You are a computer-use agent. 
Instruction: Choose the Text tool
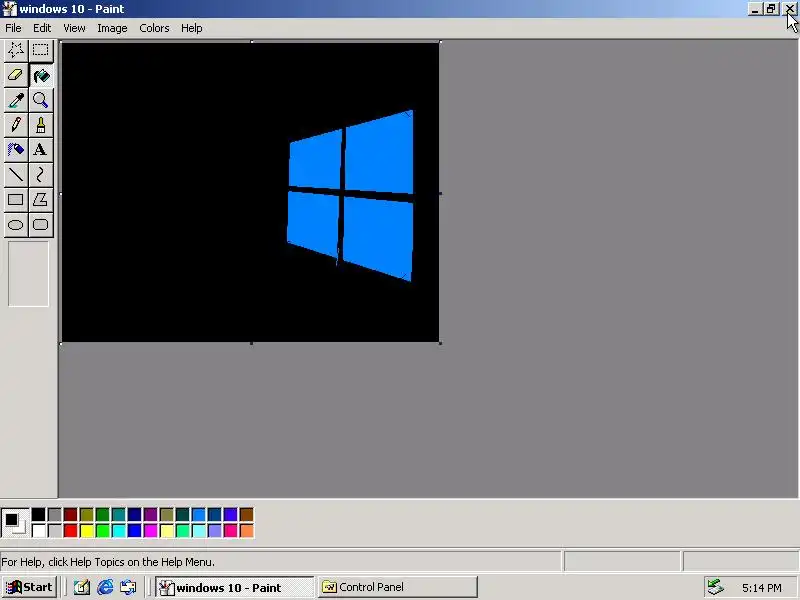pos(40,150)
